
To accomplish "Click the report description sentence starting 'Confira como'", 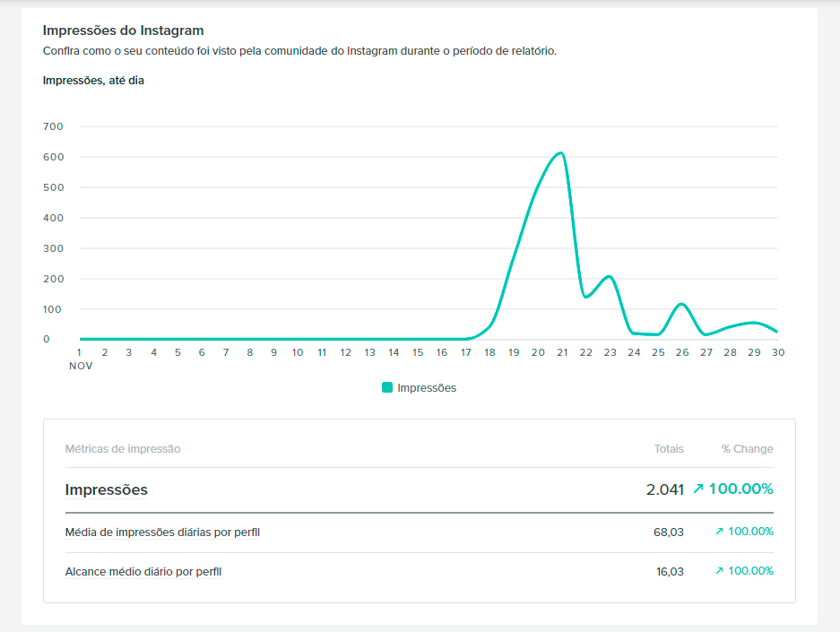I will coord(299,51).
